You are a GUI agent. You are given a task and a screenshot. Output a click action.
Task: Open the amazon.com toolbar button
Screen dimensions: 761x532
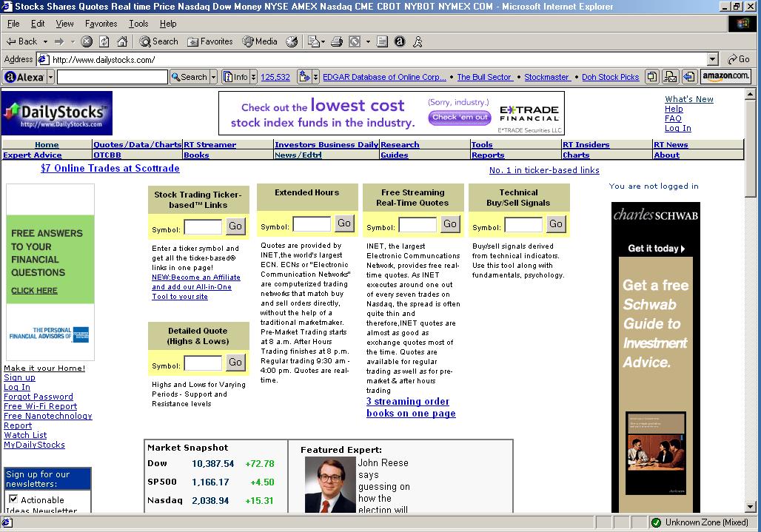pos(725,77)
